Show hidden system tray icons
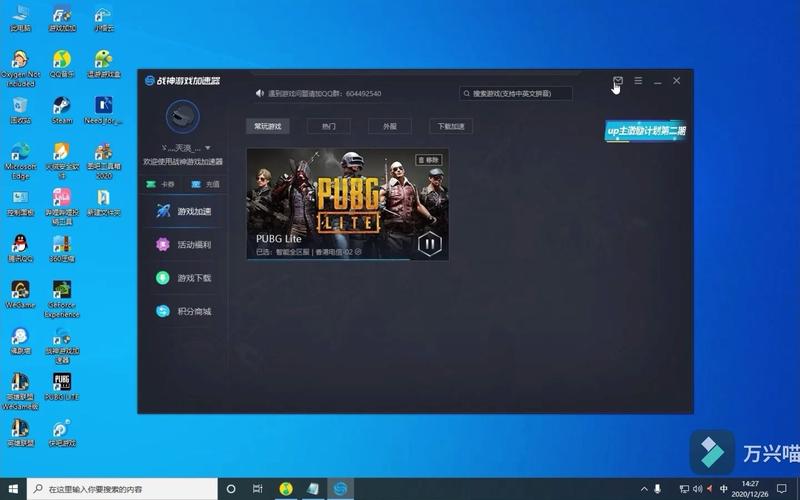 point(644,489)
